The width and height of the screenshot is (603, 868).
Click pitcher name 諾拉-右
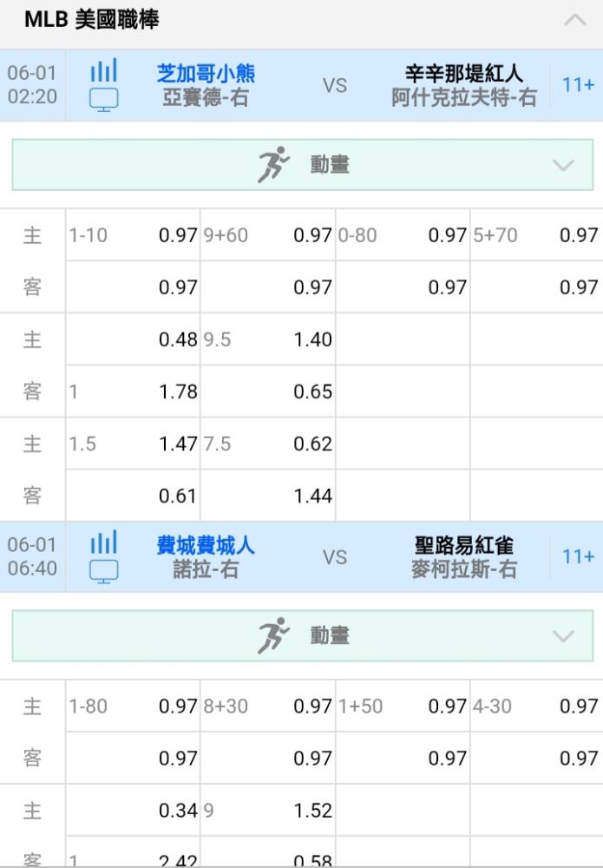point(206,569)
